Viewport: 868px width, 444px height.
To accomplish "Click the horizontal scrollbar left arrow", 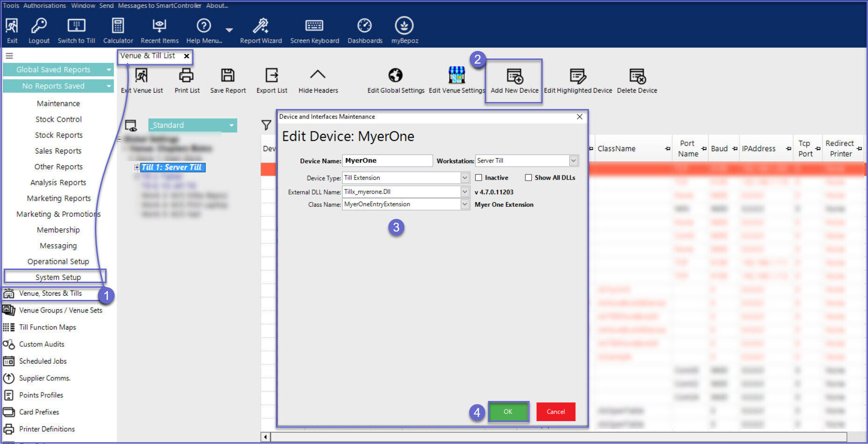I will 265,437.
